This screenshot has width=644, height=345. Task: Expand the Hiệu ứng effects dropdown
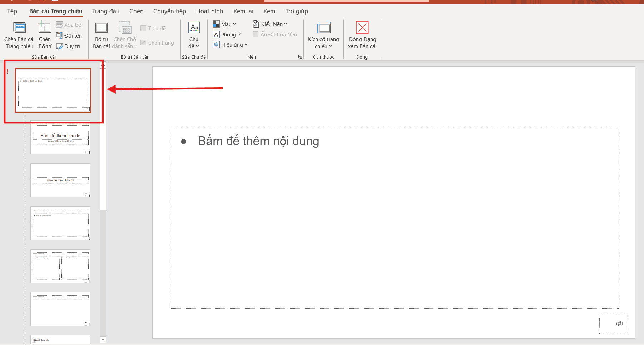point(230,45)
